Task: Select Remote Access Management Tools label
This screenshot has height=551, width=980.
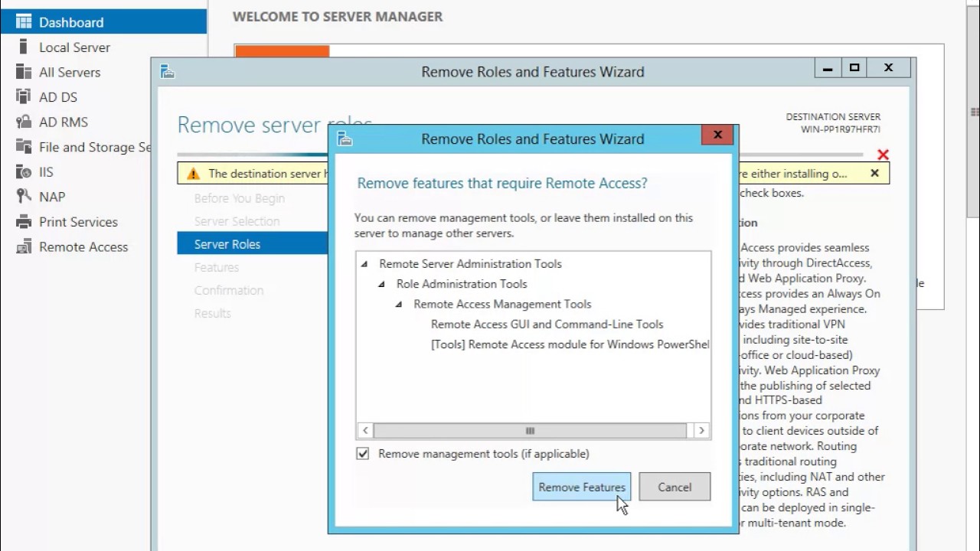Action: pos(502,304)
